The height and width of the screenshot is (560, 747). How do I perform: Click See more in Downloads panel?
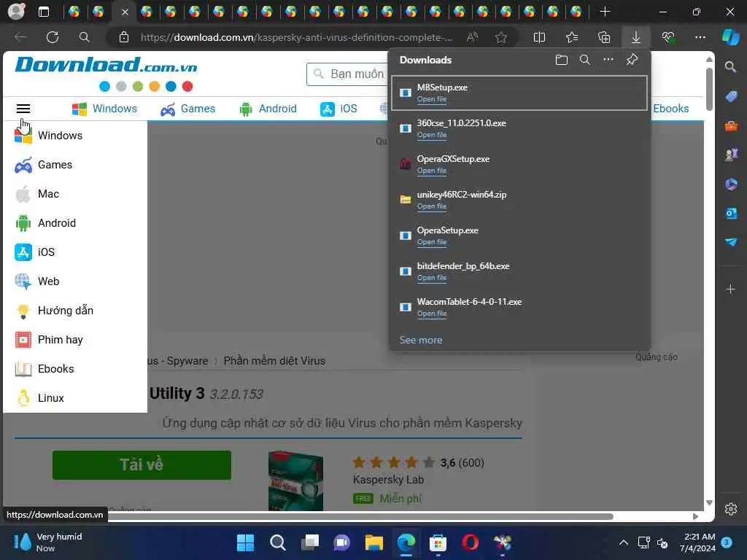click(421, 340)
